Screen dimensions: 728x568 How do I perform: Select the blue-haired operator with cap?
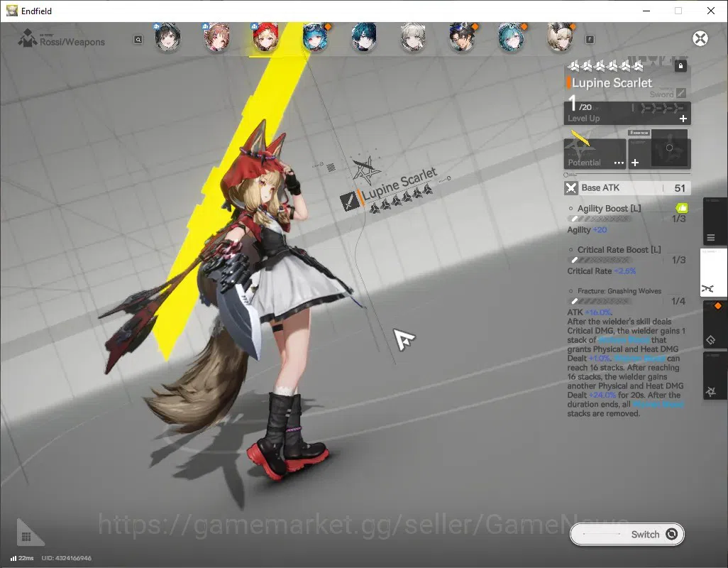click(x=315, y=37)
